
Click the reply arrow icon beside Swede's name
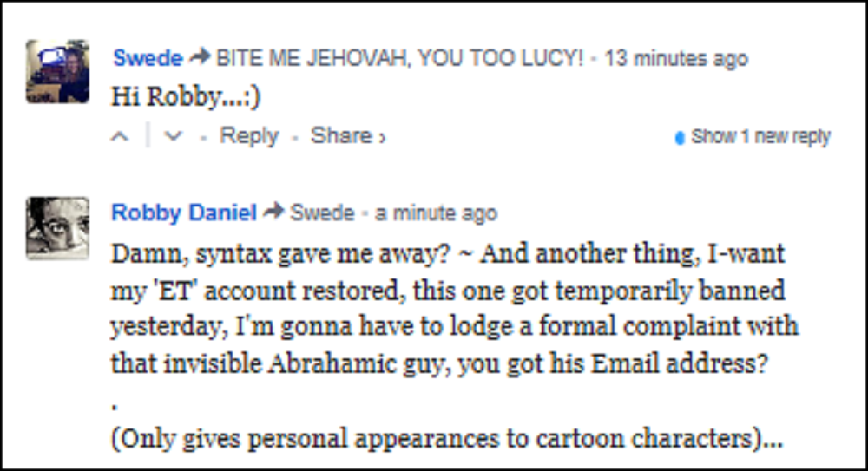tap(200, 59)
